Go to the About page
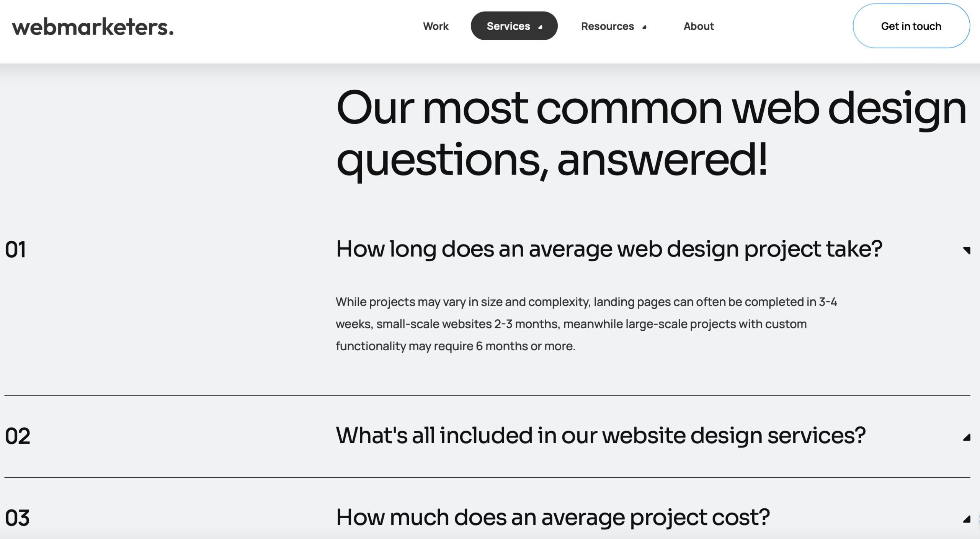The width and height of the screenshot is (980, 539). (x=699, y=26)
